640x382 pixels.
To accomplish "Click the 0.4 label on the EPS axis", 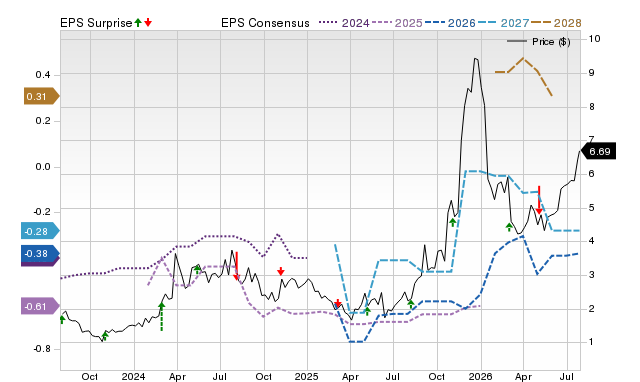I will coord(42,75).
